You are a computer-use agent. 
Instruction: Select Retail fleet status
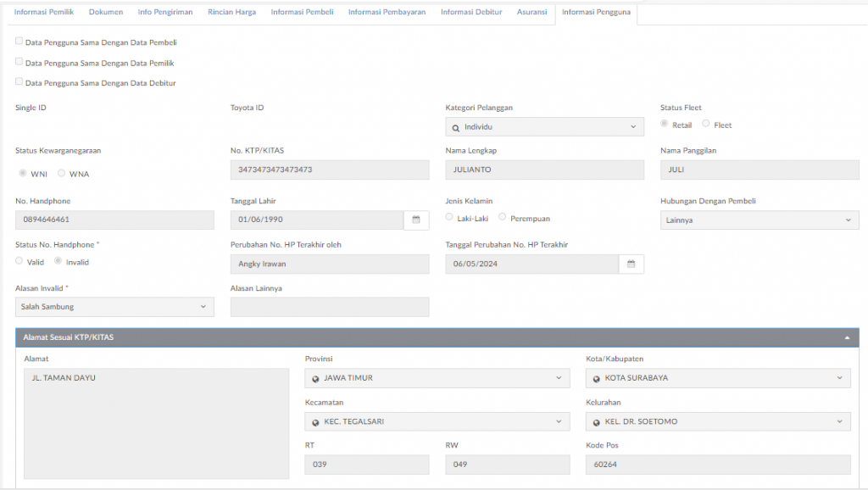pyautogui.click(x=664, y=124)
